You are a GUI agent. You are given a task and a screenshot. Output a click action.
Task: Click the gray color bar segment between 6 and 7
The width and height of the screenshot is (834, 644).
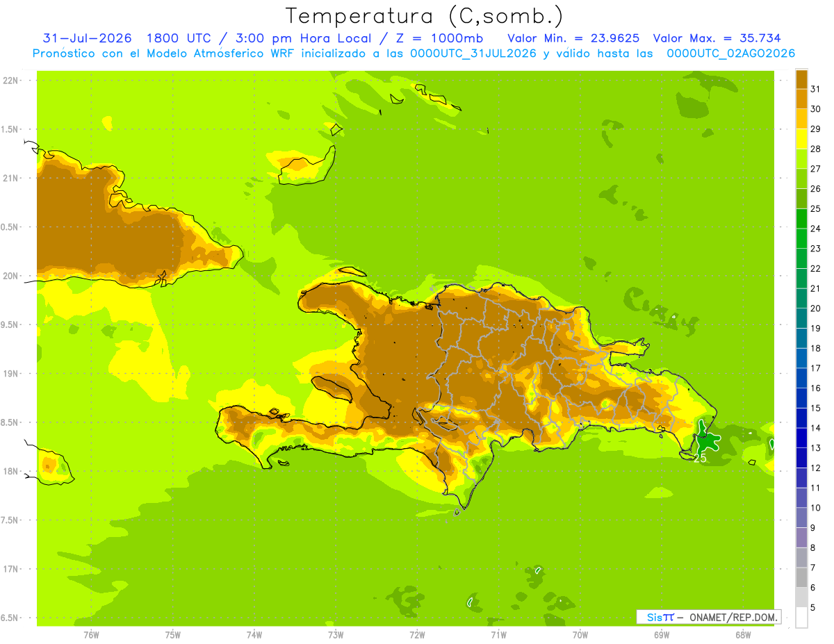[x=801, y=577]
